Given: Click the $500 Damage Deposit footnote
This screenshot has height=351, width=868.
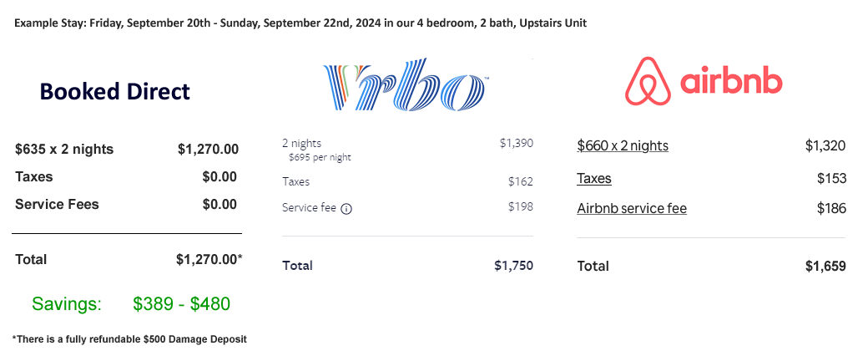Looking at the screenshot, I should (x=129, y=338).
